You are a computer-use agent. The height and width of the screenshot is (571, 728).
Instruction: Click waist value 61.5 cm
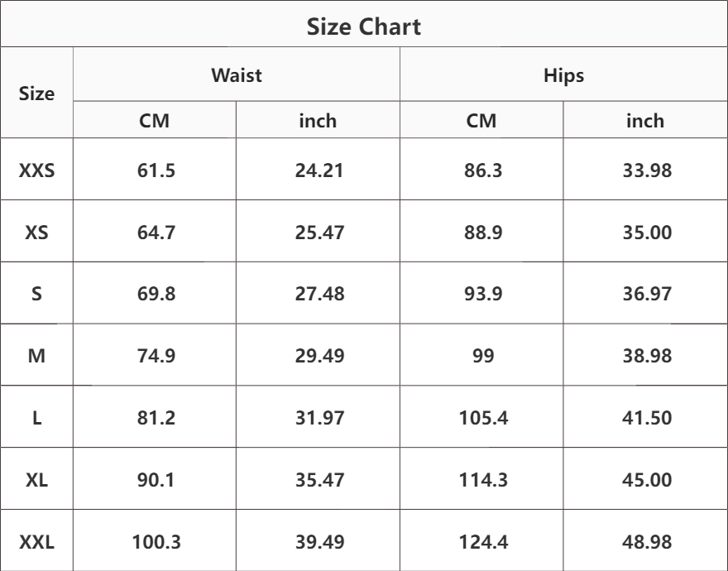click(x=156, y=171)
